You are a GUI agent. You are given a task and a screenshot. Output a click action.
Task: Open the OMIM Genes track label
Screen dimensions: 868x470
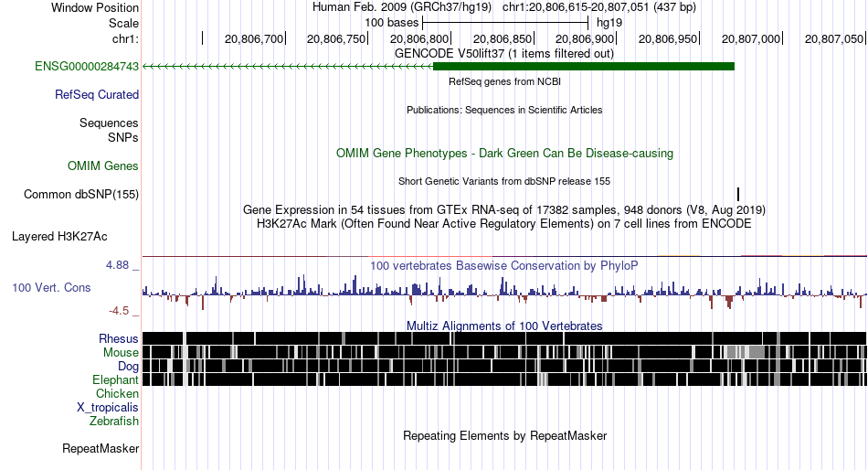pyautogui.click(x=103, y=166)
